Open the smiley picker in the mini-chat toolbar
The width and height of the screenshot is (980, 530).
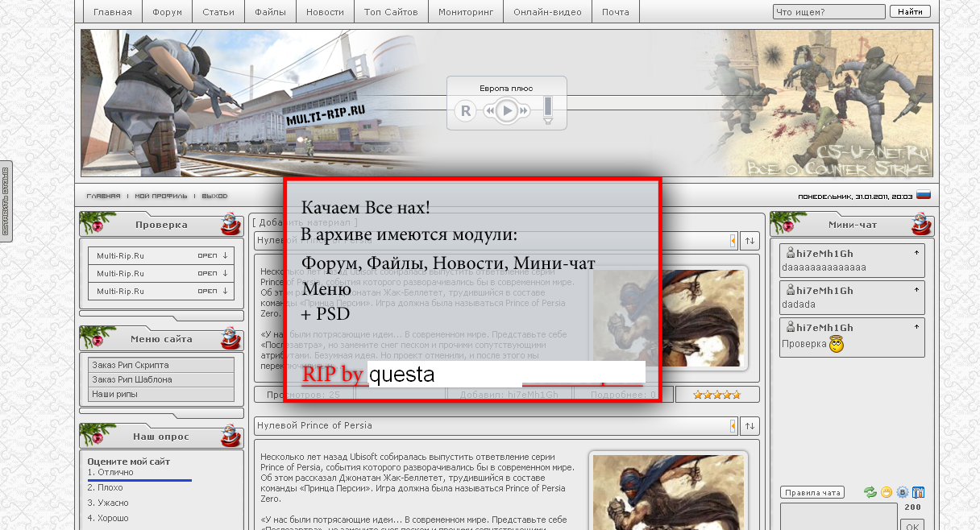pos(887,492)
